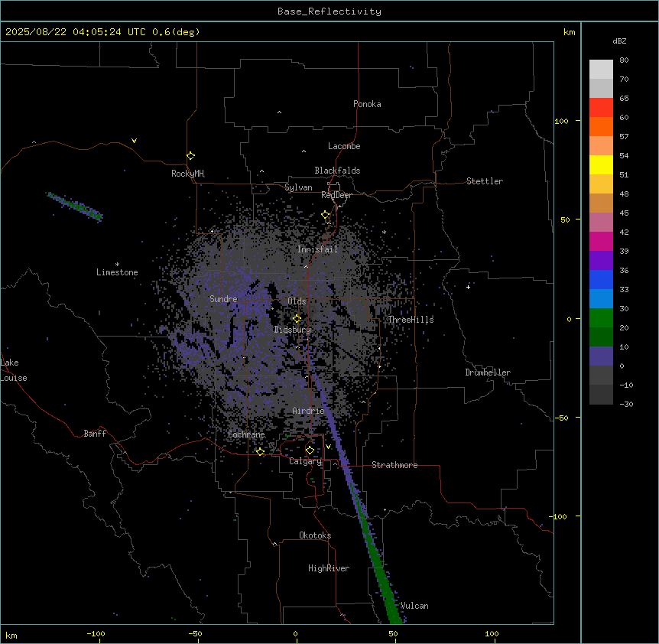The image size is (659, 644).
Task: Click the HighRiver town label
Action: click(x=329, y=568)
